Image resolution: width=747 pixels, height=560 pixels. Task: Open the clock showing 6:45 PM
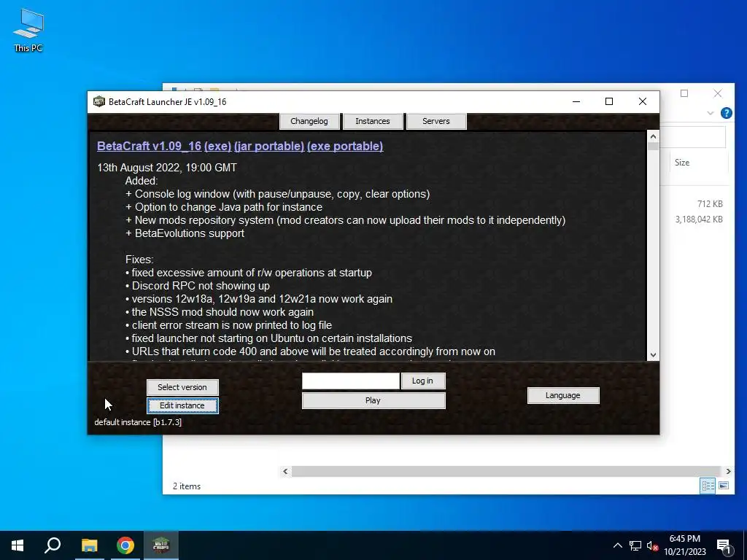coord(684,545)
